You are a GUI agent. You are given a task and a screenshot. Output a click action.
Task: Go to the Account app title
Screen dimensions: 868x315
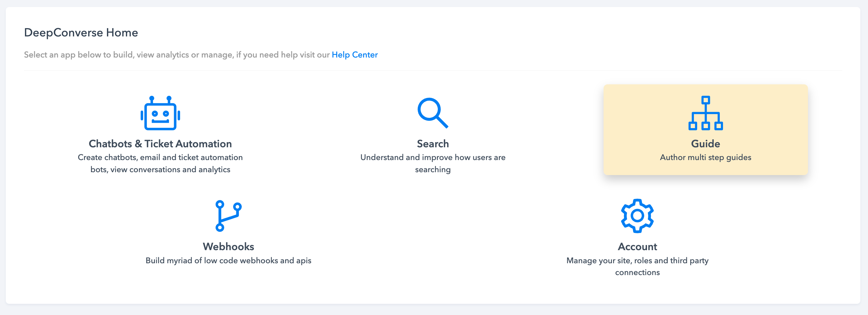pyautogui.click(x=637, y=247)
